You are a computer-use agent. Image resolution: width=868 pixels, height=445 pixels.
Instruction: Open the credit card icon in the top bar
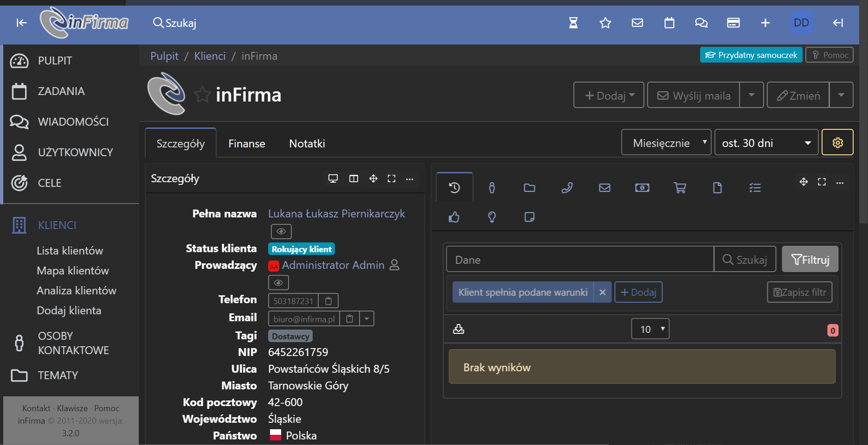(733, 23)
